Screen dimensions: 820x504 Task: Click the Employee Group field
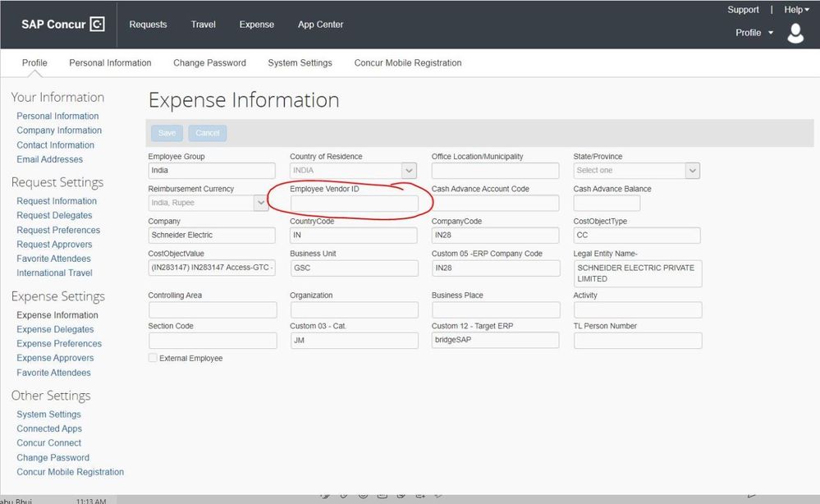point(212,171)
